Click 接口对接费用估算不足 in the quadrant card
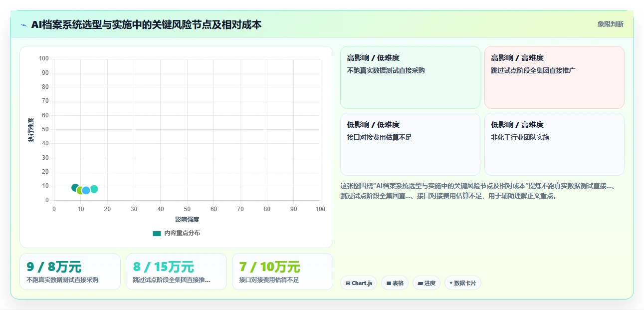This screenshot has height=310, width=644. coord(379,137)
